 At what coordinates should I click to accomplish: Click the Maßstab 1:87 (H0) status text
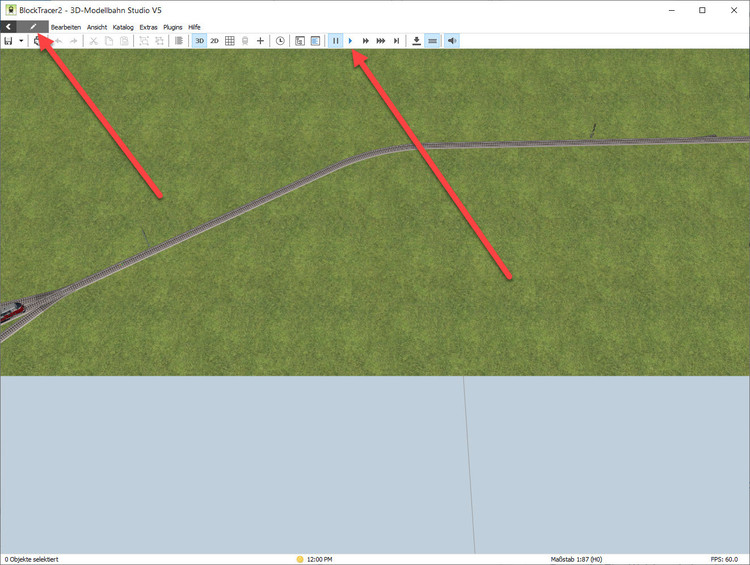[x=576, y=559]
